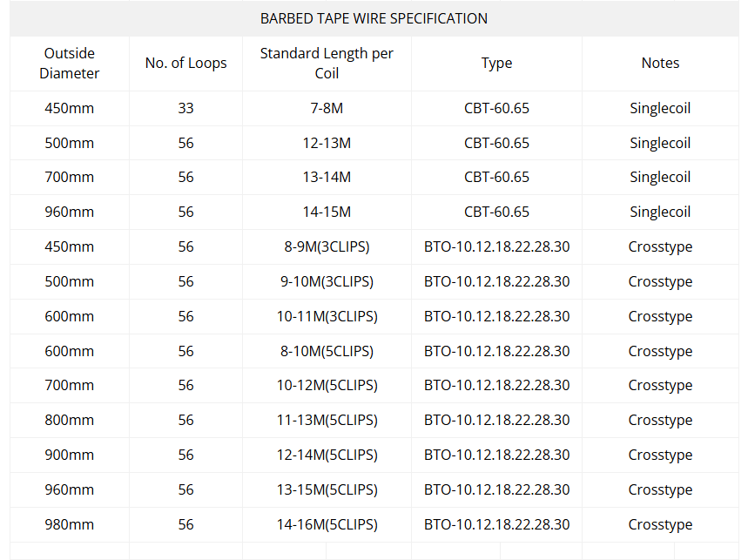The image size is (748, 560).
Task: Click the 980mm diameter cell
Action: coord(69,524)
